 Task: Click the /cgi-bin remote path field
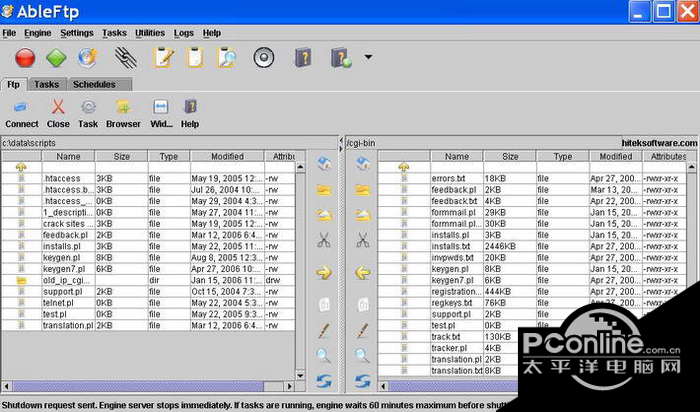(484, 143)
